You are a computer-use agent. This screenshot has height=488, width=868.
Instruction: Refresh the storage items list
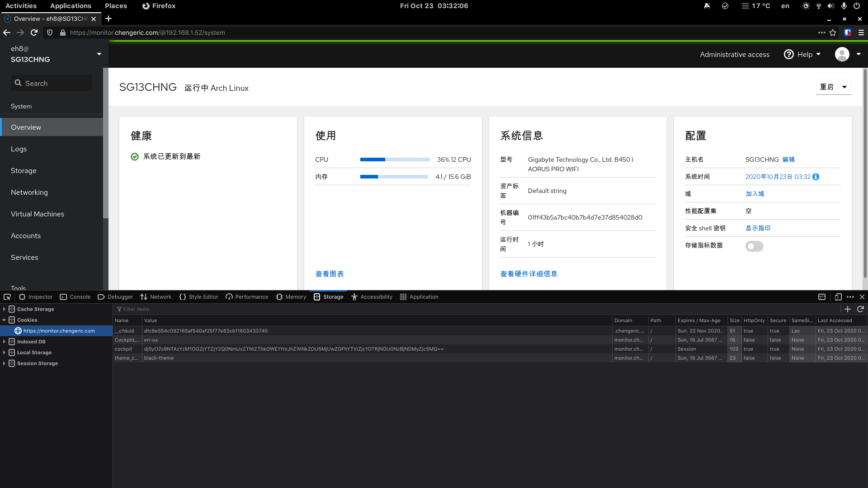pos(860,309)
